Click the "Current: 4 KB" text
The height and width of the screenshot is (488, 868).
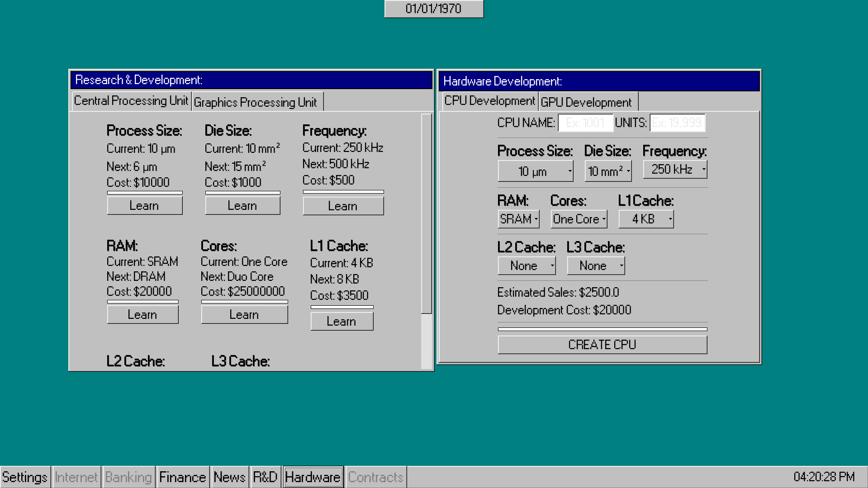(342, 263)
